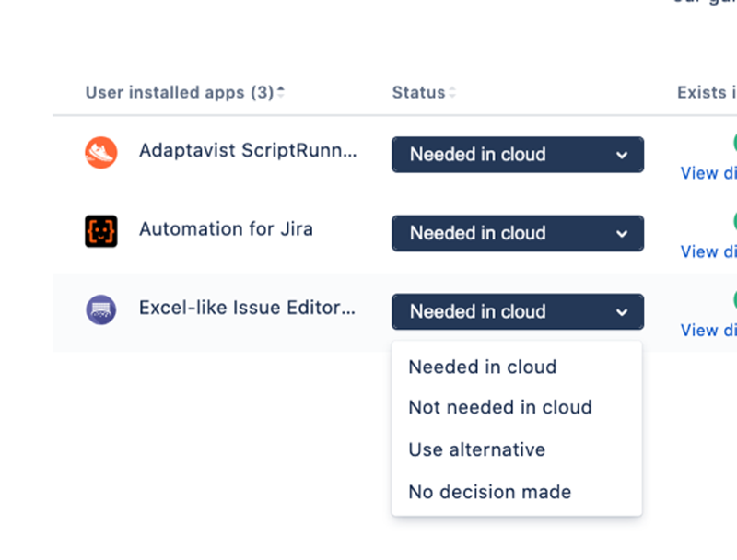Collapse status dropdown for Excel-like Issue Editor
Image resolution: width=737 pixels, height=560 pixels.
[518, 311]
